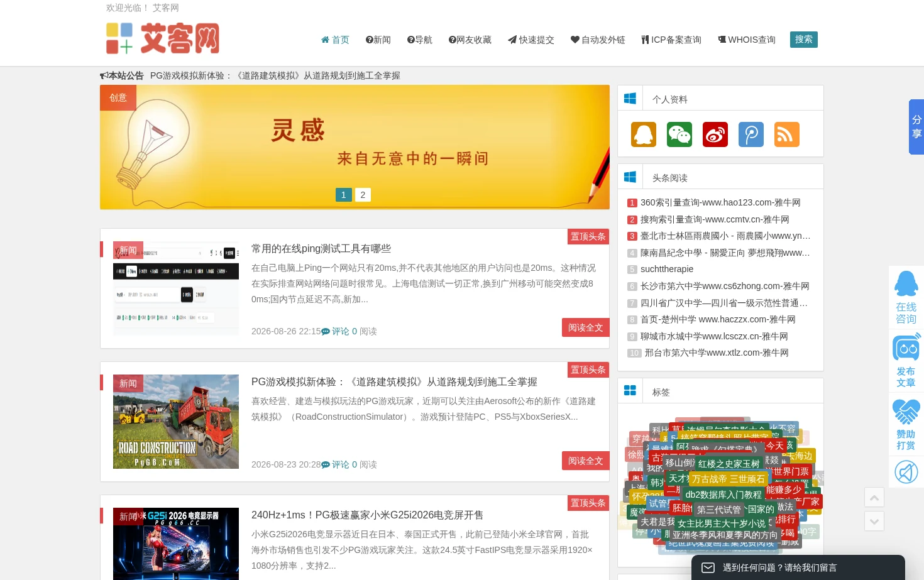Click envelope icon in message bar
Screen dimensions: 924x580
[x=708, y=567]
